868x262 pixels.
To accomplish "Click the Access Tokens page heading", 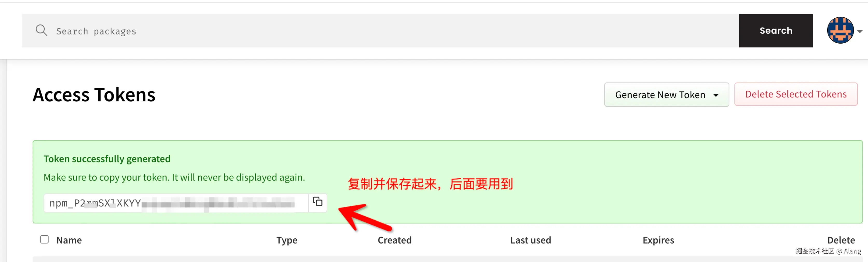I will coord(94,95).
